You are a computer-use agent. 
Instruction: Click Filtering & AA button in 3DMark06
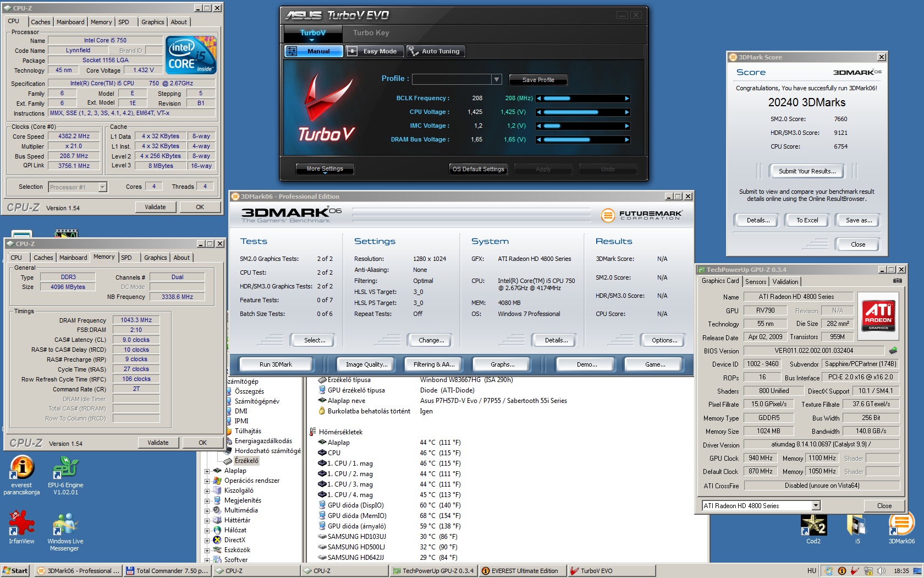tap(434, 364)
